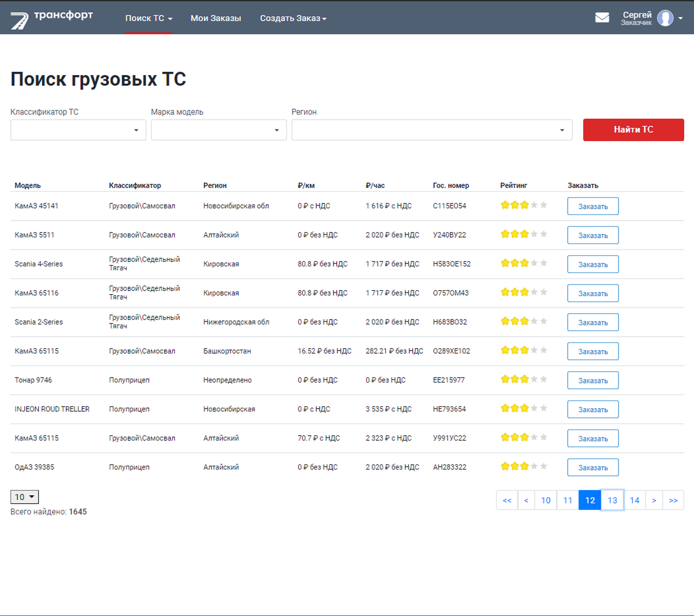Go to page 10
This screenshot has width=694, height=616.
pyautogui.click(x=546, y=500)
